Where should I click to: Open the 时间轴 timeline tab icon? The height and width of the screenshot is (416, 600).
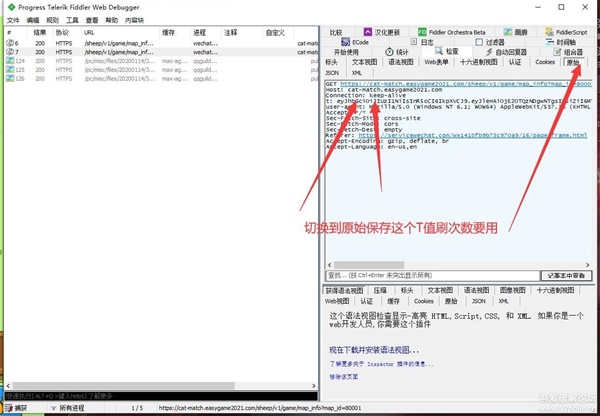(550, 42)
